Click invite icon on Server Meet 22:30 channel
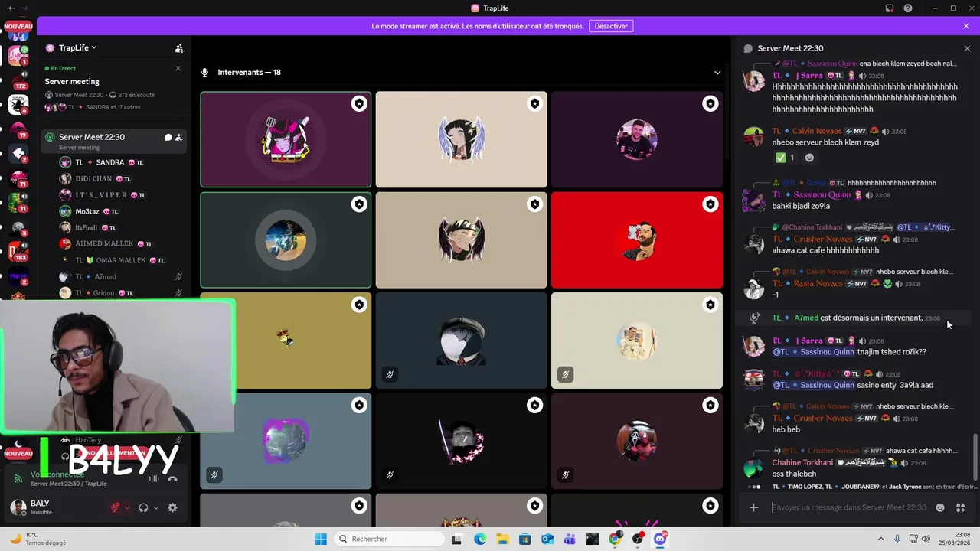This screenshot has height=551, width=980. (178, 138)
